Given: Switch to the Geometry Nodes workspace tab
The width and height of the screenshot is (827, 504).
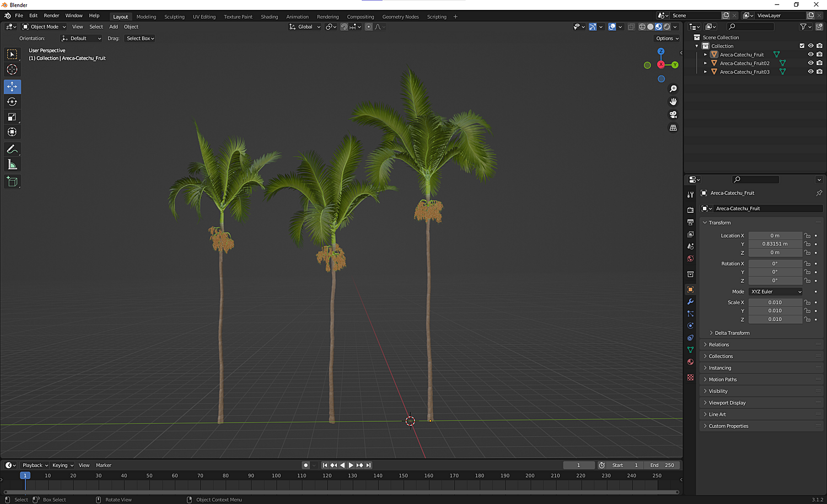Looking at the screenshot, I should (x=400, y=17).
